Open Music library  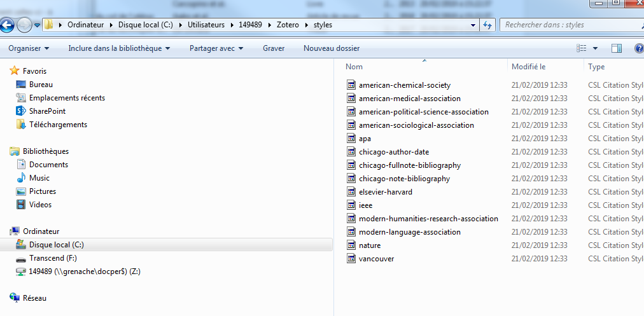pos(39,177)
